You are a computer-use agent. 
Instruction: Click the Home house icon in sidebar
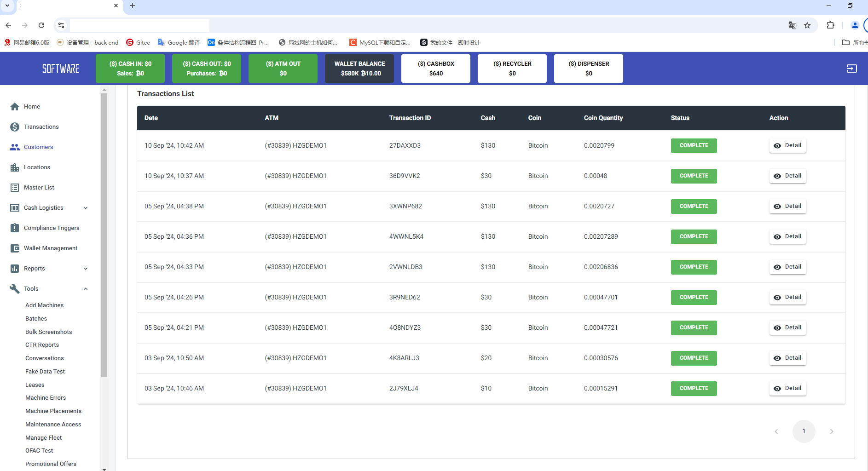15,107
